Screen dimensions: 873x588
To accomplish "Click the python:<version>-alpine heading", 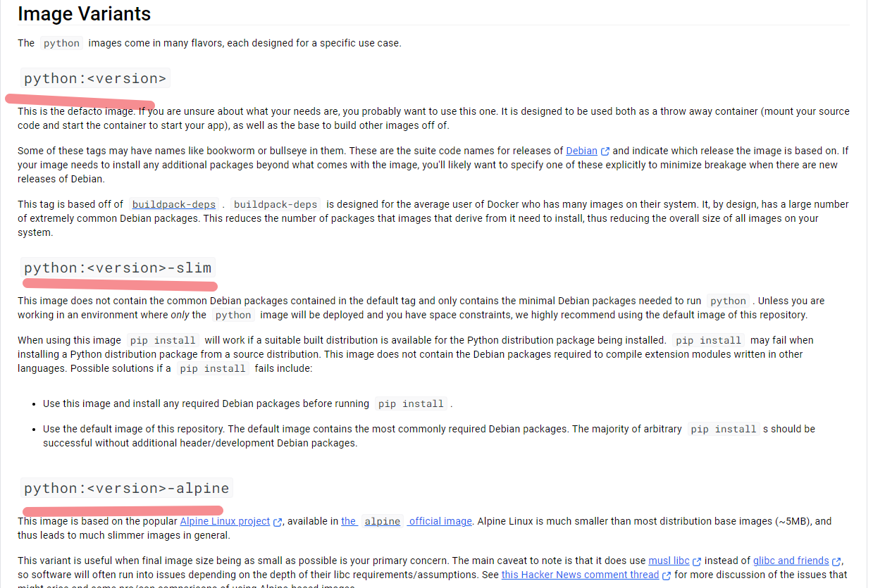I will click(x=127, y=488).
